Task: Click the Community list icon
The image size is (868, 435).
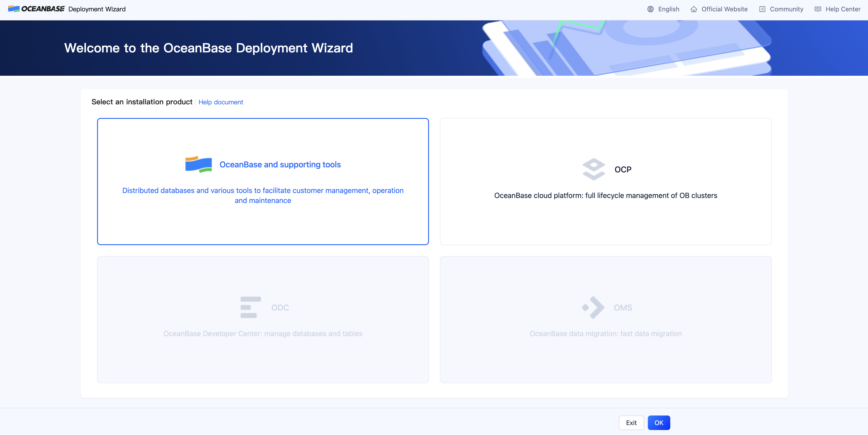Action: (762, 9)
